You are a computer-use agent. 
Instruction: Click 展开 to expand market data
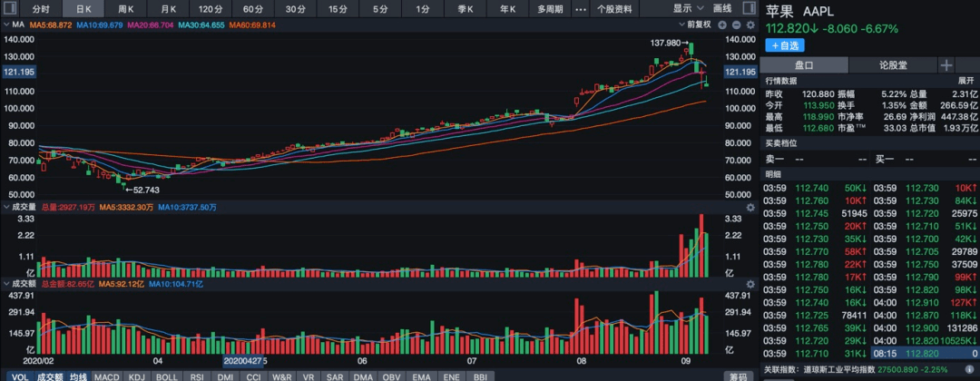click(x=965, y=81)
